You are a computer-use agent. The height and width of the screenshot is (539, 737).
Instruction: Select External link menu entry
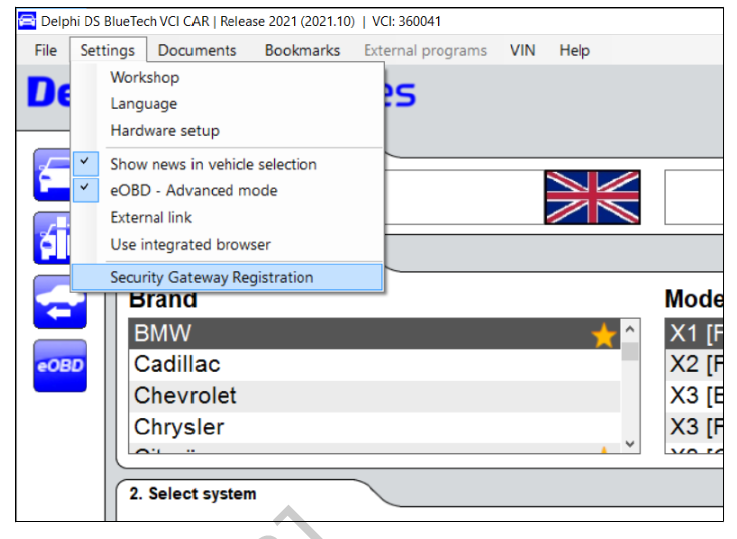(x=228, y=217)
